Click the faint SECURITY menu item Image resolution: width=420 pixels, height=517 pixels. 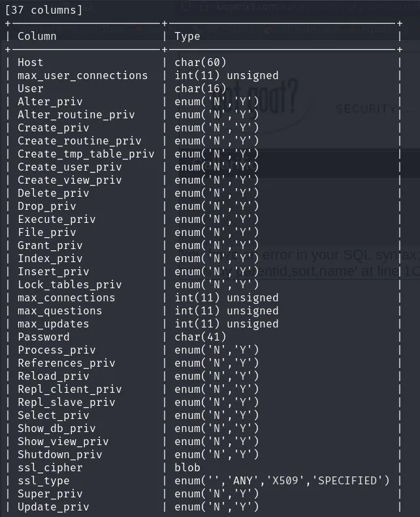coord(364,108)
